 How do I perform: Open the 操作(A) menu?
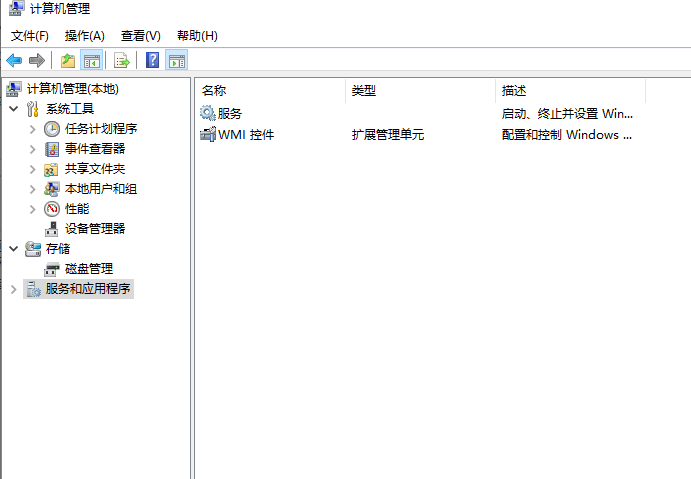(84, 36)
